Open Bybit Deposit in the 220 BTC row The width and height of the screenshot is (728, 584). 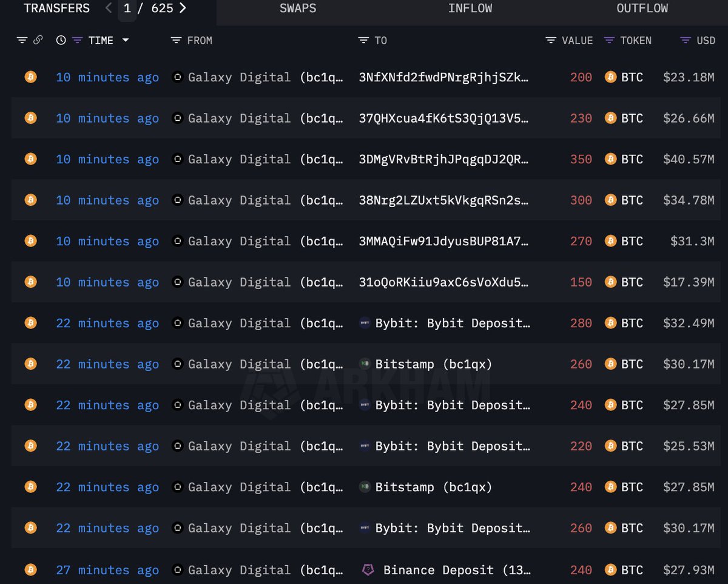(x=453, y=446)
